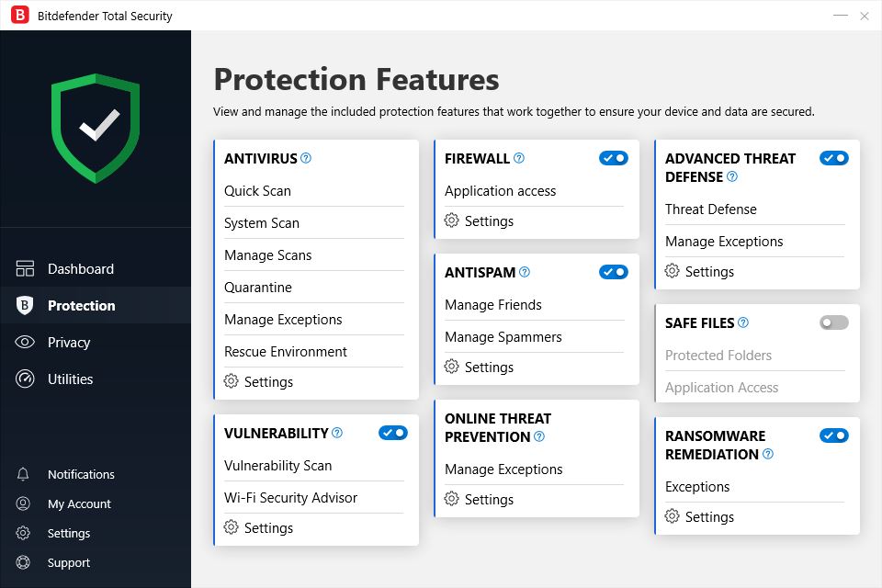
Task: Open Online Threat Prevention settings gear
Action: 451,499
